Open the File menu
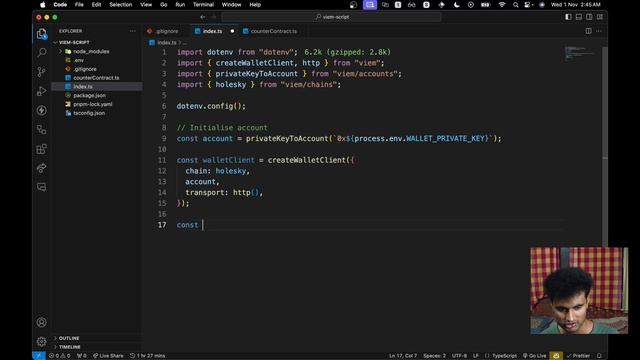Screen dimensions: 640x360 [79, 5]
